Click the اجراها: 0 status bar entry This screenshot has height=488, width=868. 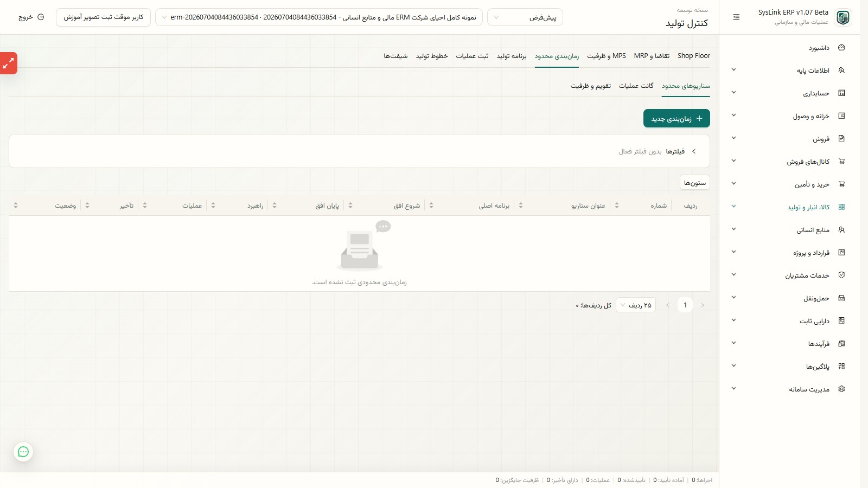click(702, 480)
